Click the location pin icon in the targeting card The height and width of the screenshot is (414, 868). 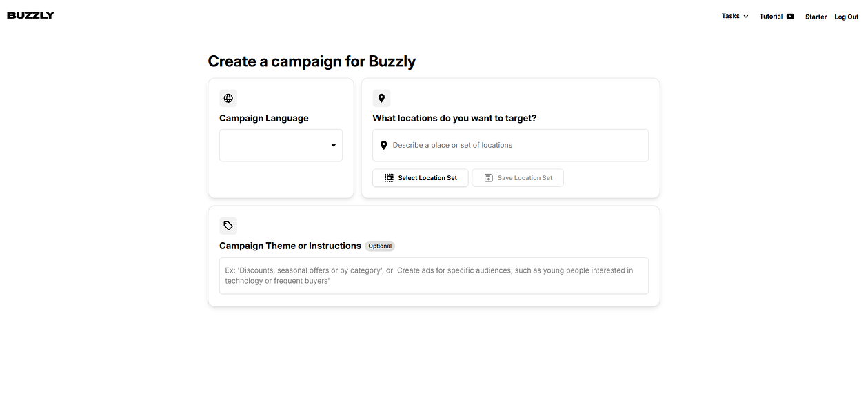tap(381, 97)
